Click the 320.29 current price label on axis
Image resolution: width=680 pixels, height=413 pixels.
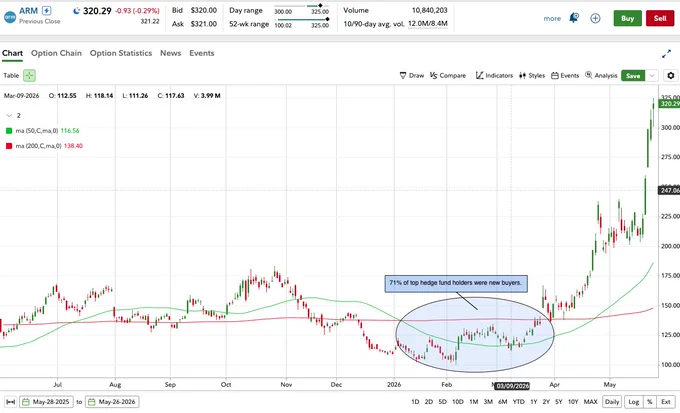coord(669,104)
